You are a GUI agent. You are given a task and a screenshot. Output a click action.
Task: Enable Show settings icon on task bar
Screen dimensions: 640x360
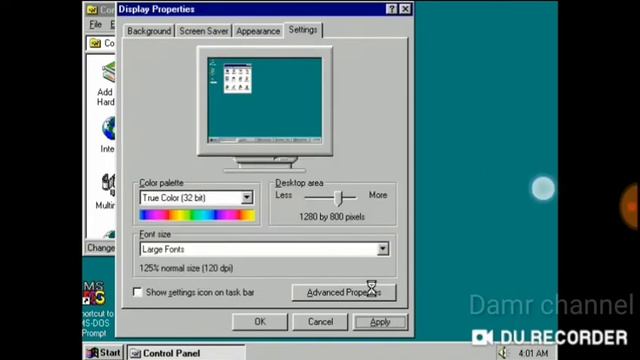pyautogui.click(x=138, y=292)
